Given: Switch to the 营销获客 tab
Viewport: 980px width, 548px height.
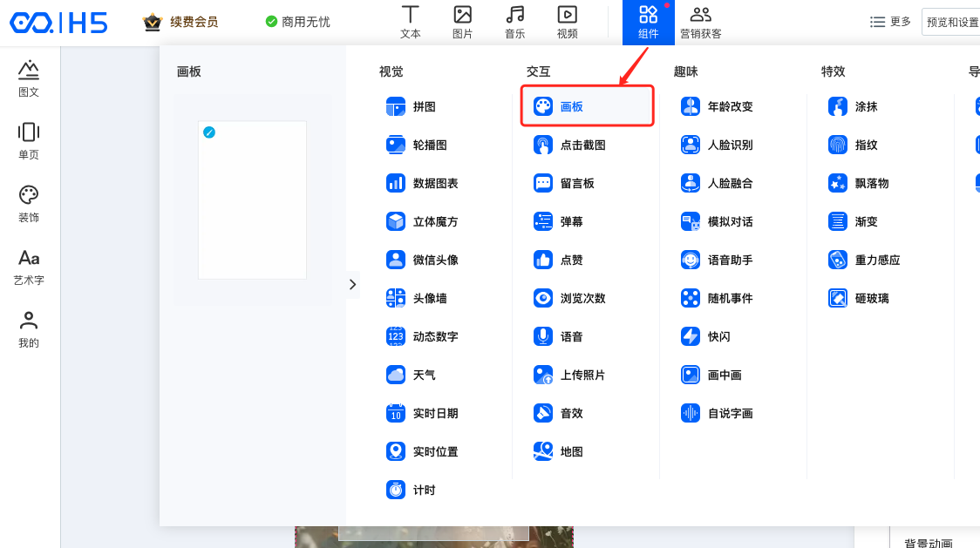Looking at the screenshot, I should click(x=700, y=23).
